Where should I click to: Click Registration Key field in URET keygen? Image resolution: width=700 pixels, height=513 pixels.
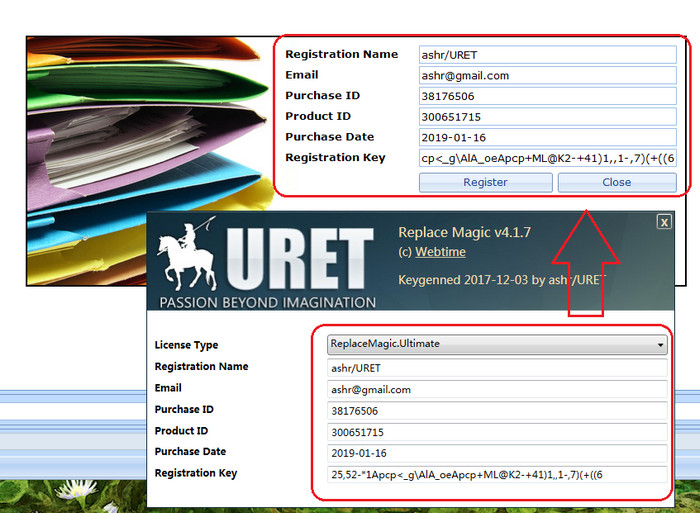pyautogui.click(x=497, y=475)
